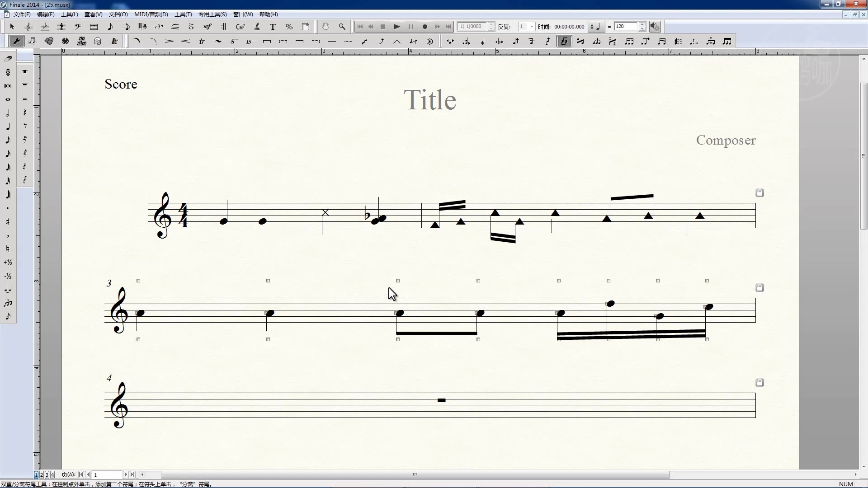The image size is (868, 488).
Task: Toggle the first staff lock icon
Action: click(759, 193)
